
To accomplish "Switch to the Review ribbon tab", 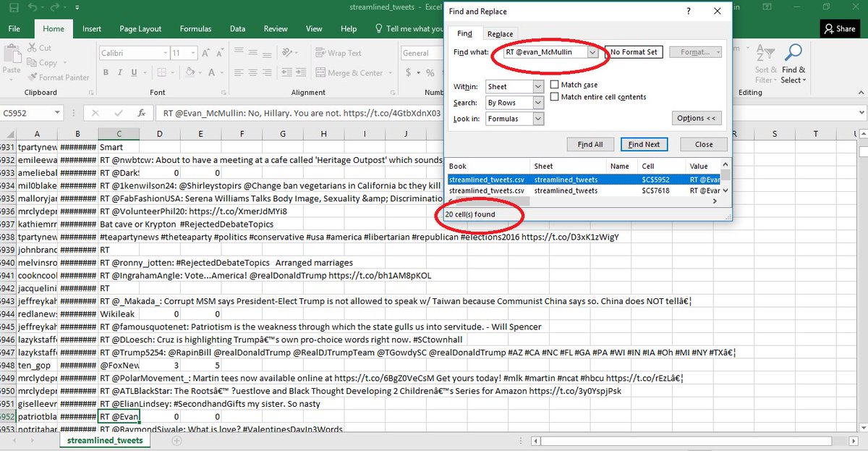I will coord(276,29).
